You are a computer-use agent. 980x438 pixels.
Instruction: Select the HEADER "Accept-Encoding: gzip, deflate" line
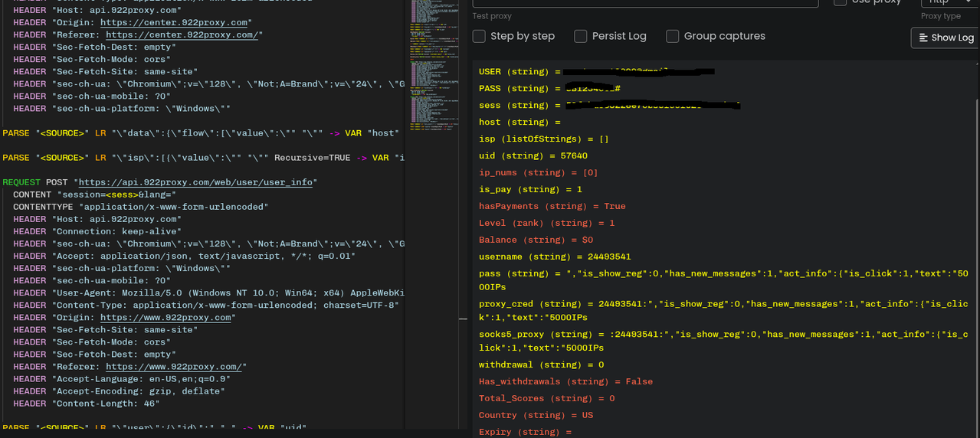119,391
